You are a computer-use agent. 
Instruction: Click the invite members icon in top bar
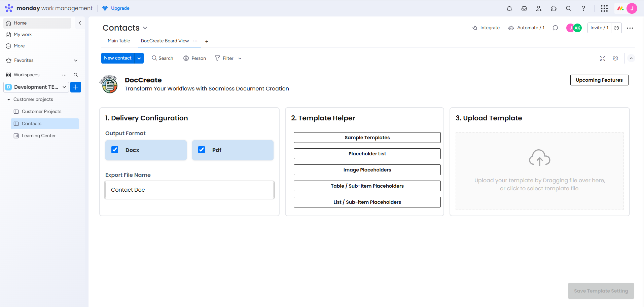(x=539, y=8)
